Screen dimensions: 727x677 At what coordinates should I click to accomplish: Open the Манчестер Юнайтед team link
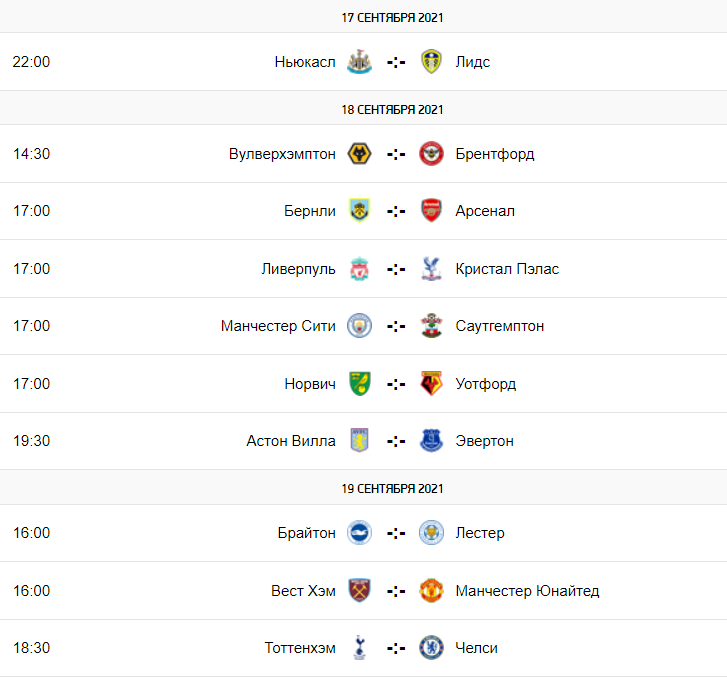pos(527,591)
